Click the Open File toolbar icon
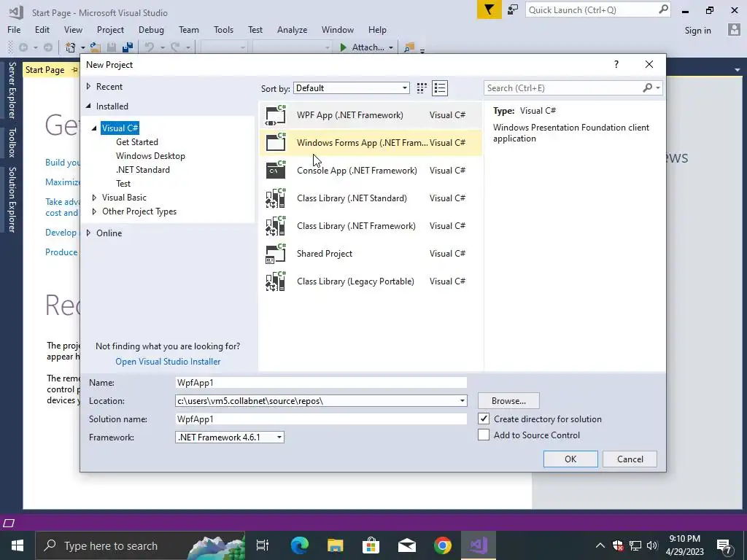 (x=96, y=47)
